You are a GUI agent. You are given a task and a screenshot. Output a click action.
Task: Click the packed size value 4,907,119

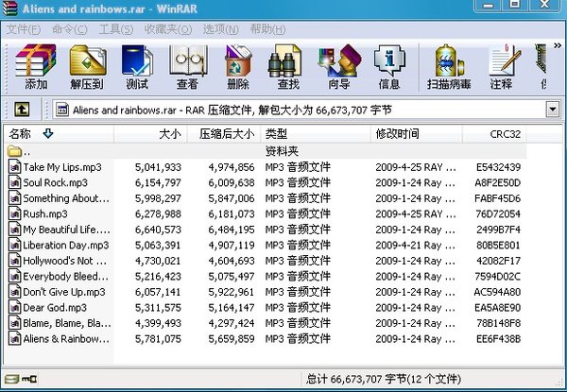click(232, 246)
